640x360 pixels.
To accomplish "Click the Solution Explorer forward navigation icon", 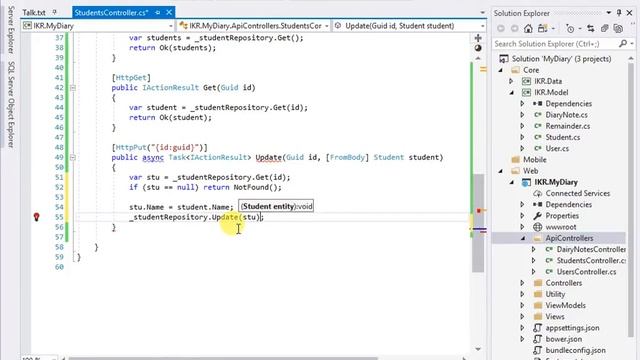I will click(514, 29).
